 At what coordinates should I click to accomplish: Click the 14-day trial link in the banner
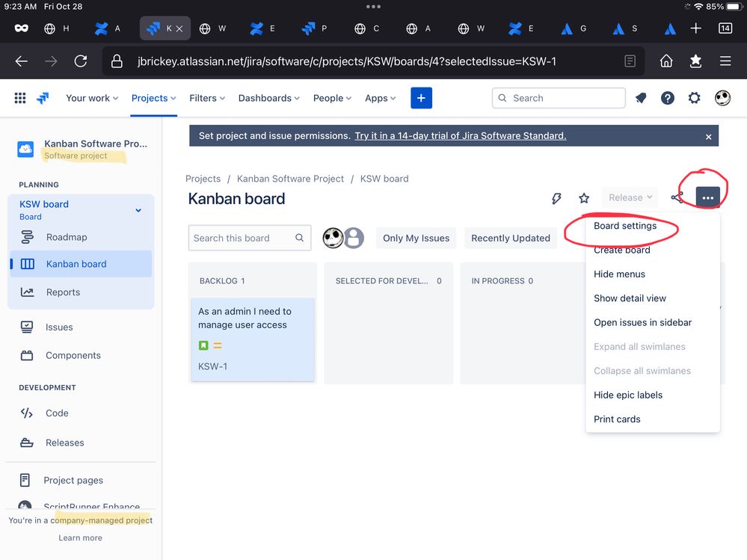pyautogui.click(x=460, y=136)
